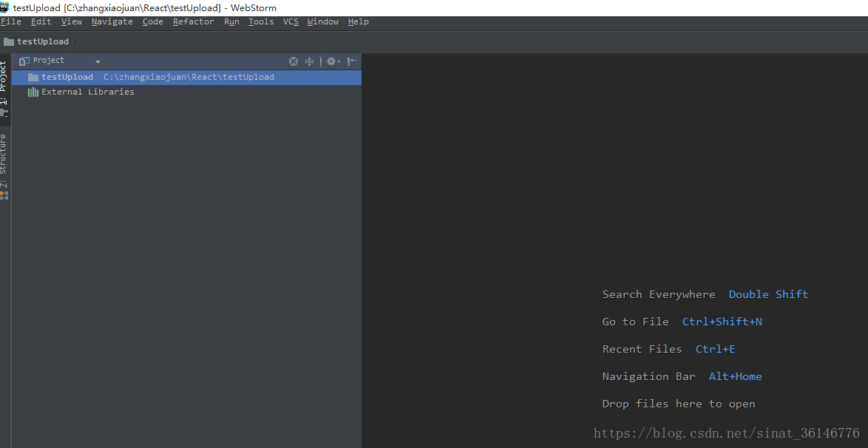Click the 'Drop files here to open' text
The width and height of the screenshot is (868, 448).
click(x=679, y=404)
